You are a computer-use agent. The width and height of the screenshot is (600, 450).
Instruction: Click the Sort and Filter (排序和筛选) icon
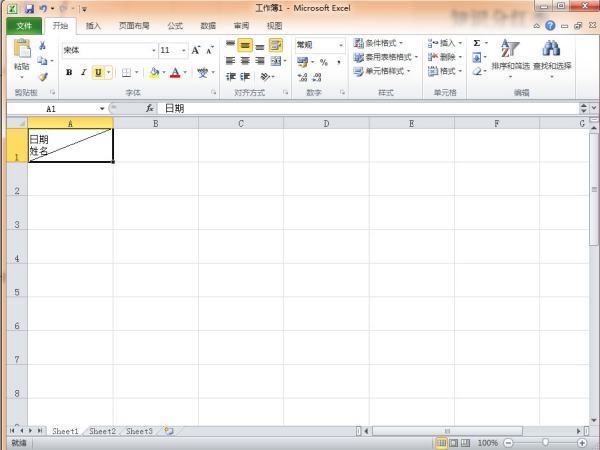pos(510,50)
